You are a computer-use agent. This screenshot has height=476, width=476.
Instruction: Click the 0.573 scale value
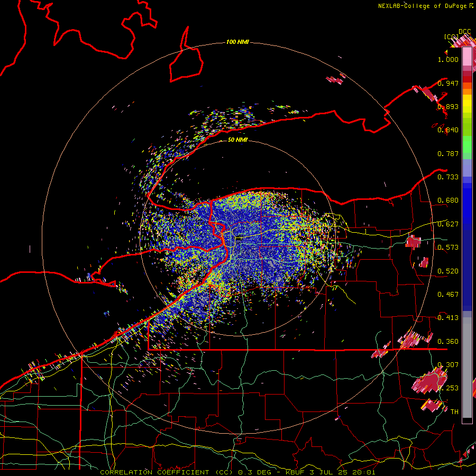click(448, 248)
